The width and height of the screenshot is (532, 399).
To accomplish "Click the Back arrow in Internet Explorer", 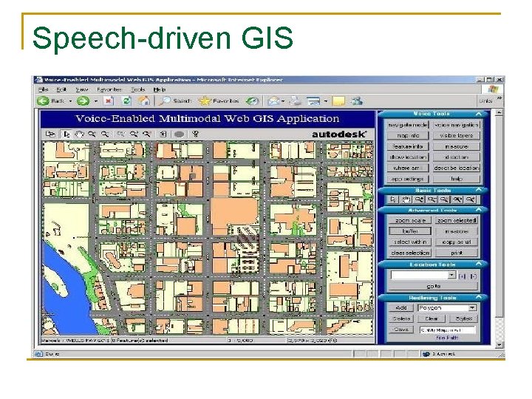I will (43, 100).
